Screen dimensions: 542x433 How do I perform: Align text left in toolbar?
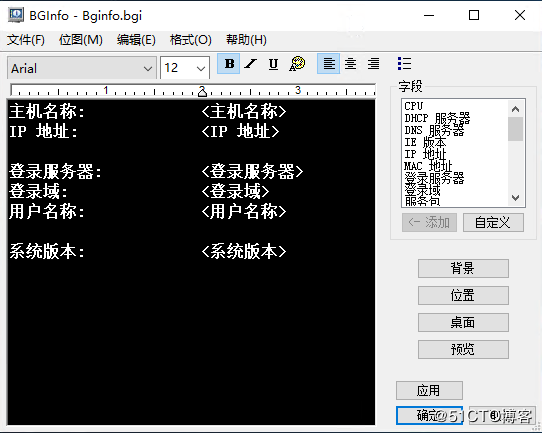pyautogui.click(x=328, y=64)
